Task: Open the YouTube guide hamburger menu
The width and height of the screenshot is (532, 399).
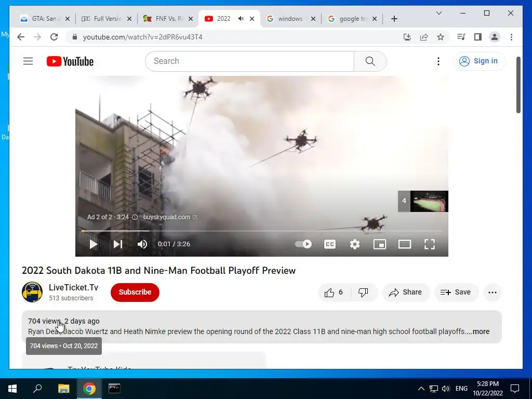Action: 28,61
